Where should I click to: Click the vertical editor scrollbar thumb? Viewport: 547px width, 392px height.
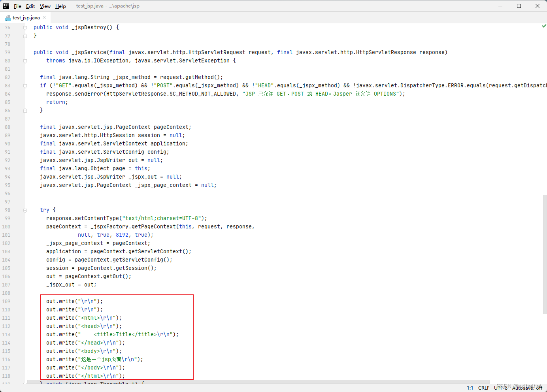tap(545, 254)
